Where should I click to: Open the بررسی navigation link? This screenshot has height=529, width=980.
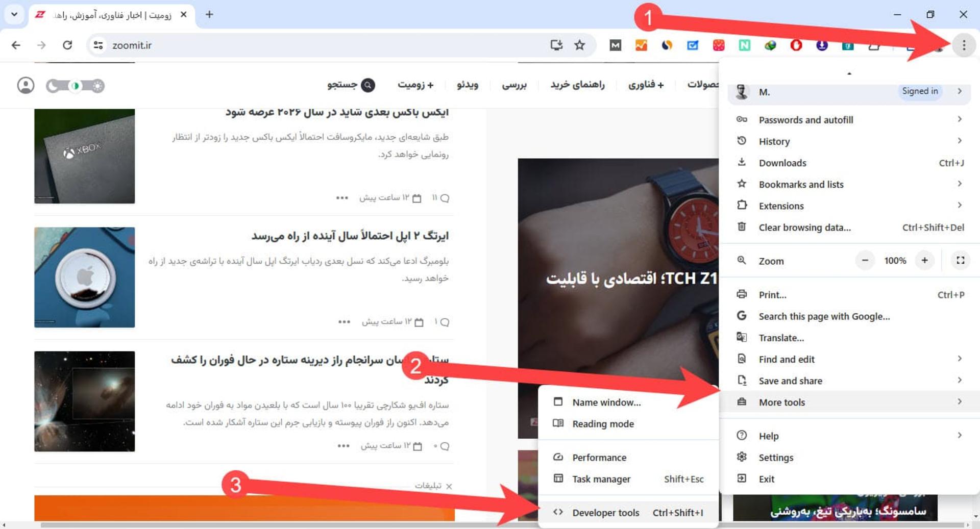coord(514,85)
